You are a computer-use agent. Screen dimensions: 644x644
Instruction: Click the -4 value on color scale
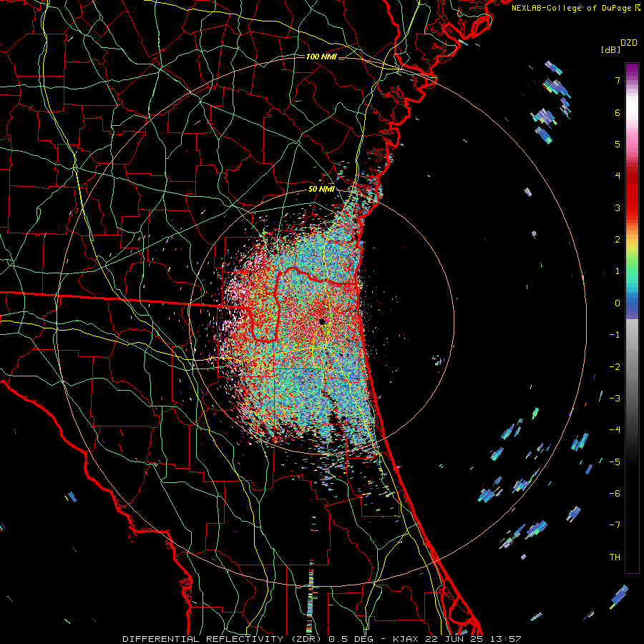click(615, 430)
